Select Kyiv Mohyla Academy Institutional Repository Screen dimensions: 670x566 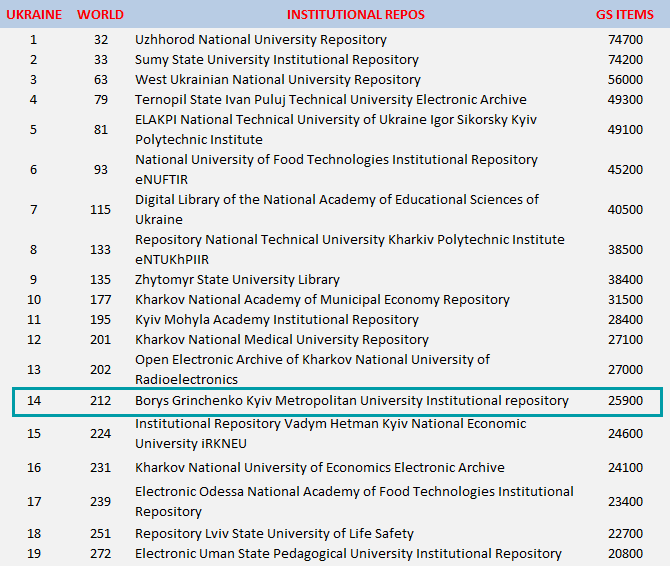click(x=277, y=320)
